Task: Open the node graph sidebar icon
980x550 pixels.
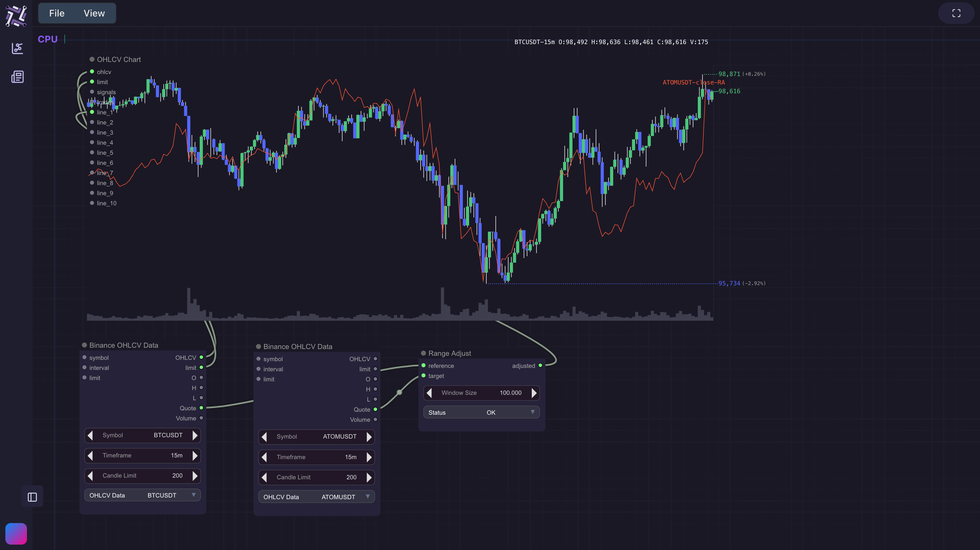Action: pyautogui.click(x=17, y=48)
